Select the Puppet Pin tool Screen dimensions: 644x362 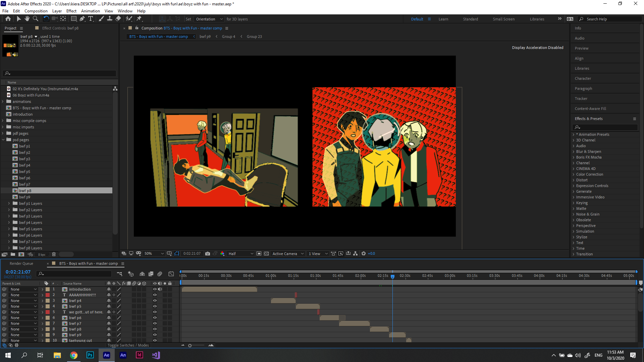pos(139,19)
